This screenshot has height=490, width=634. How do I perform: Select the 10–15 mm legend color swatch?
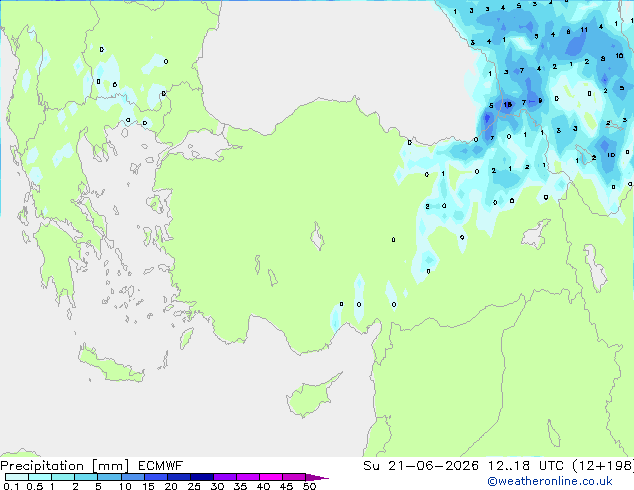coord(132,477)
